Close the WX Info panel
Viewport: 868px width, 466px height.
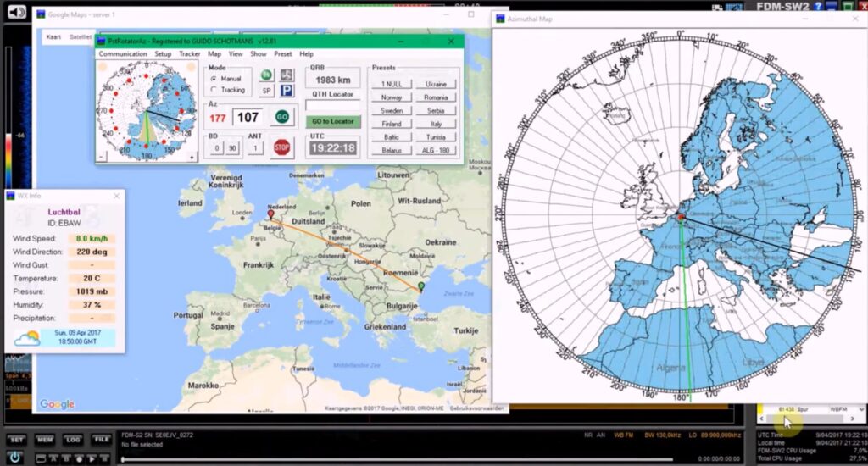pyautogui.click(x=116, y=196)
